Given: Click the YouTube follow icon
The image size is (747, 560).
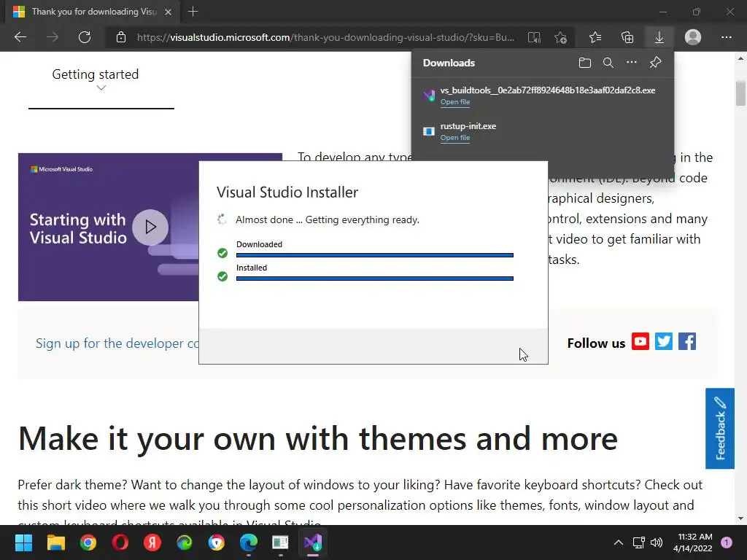Looking at the screenshot, I should (640, 341).
